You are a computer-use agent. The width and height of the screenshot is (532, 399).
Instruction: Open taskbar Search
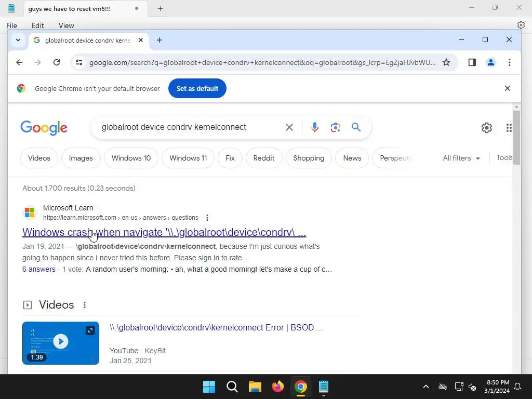[232, 387]
